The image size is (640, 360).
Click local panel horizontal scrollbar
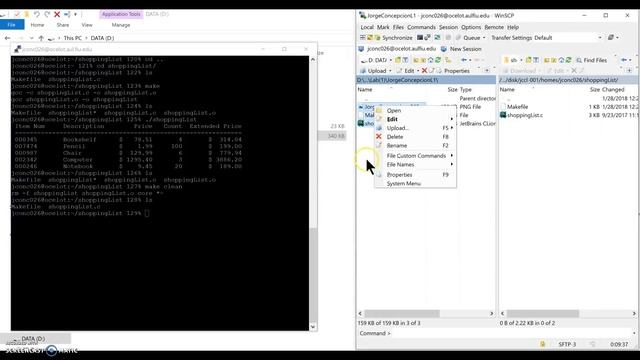click(x=402, y=313)
